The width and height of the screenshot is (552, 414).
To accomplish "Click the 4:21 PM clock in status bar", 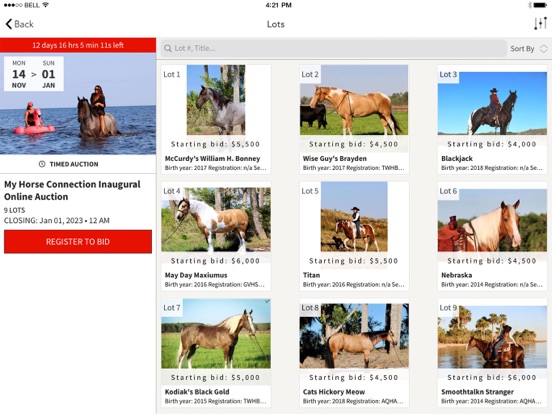I will [278, 5].
